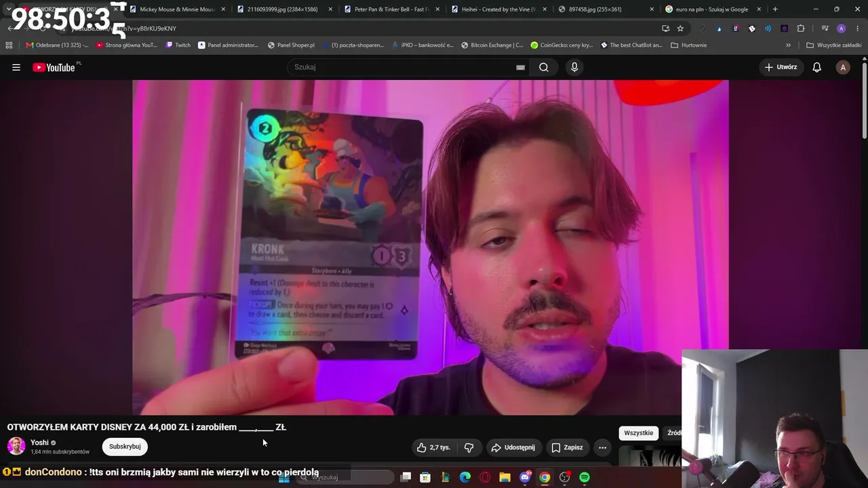Open Microsoft Edge from the taskbar
Viewport: 868px width, 488px height.
click(x=465, y=477)
